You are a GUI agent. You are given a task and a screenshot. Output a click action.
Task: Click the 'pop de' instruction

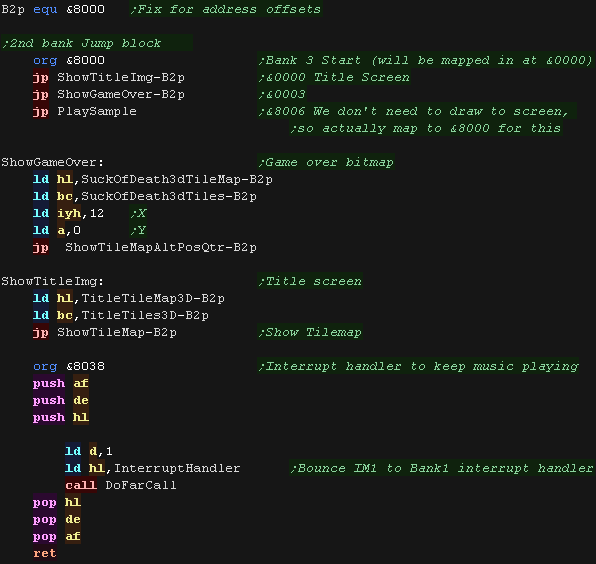point(57,519)
